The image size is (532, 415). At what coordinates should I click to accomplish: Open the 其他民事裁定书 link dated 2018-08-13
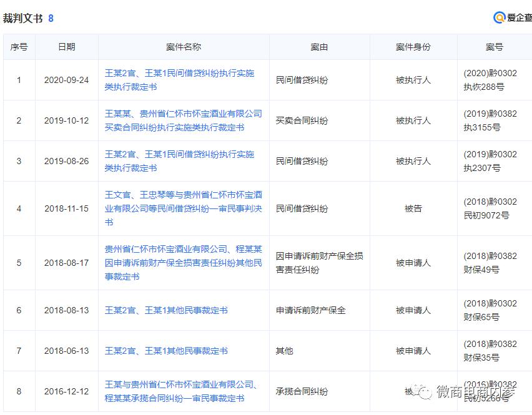click(166, 310)
